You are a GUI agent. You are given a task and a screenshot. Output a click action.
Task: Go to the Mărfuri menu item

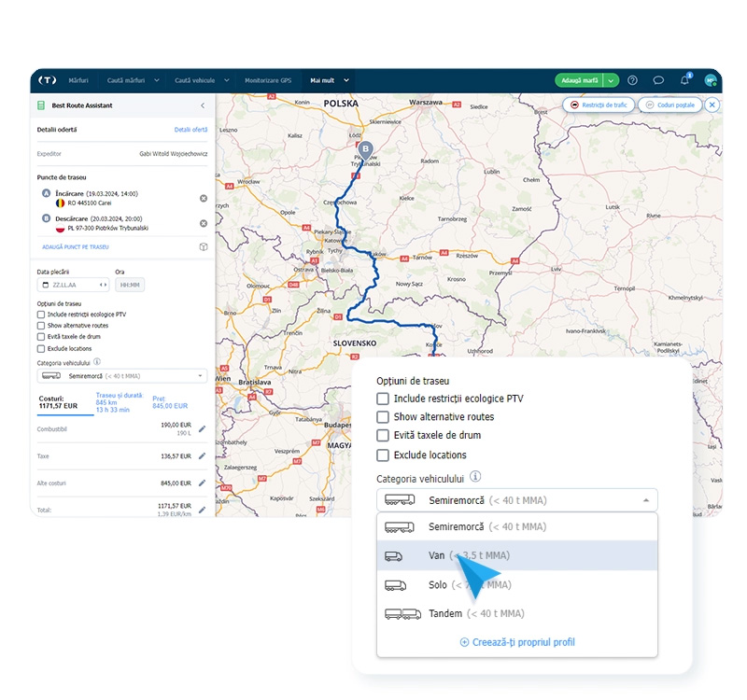coord(78,80)
